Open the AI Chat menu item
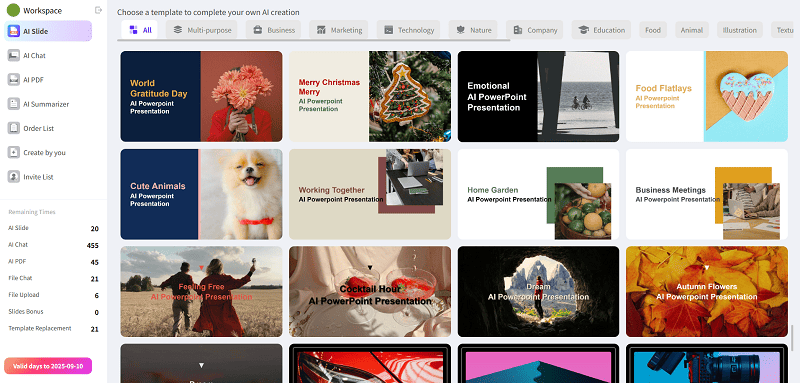 (x=48, y=56)
